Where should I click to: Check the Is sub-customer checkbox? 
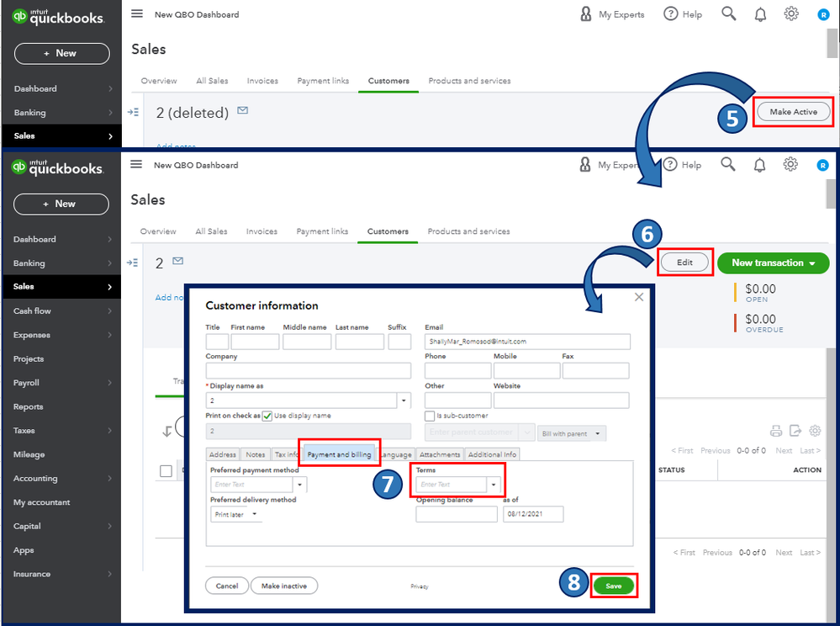(x=429, y=416)
